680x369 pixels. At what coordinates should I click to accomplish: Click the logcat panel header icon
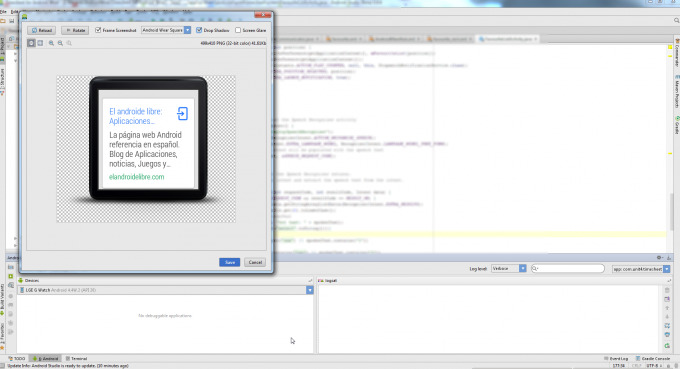pyautogui.click(x=321, y=281)
